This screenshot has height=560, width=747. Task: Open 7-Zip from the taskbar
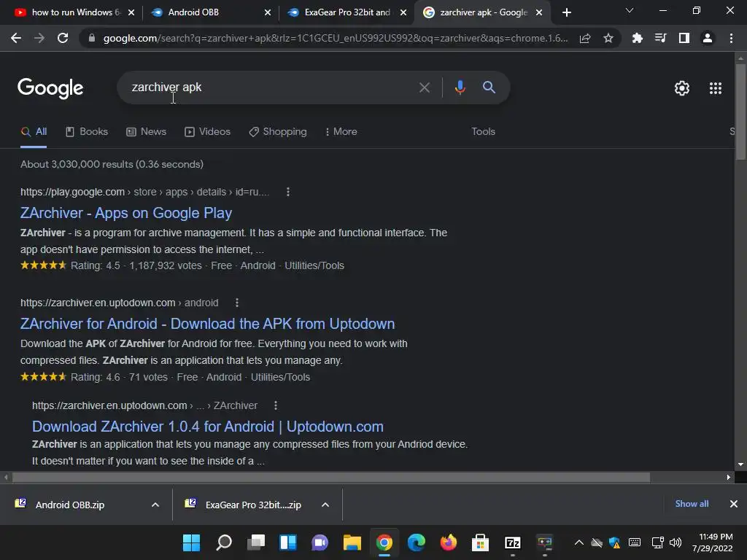[x=513, y=542]
